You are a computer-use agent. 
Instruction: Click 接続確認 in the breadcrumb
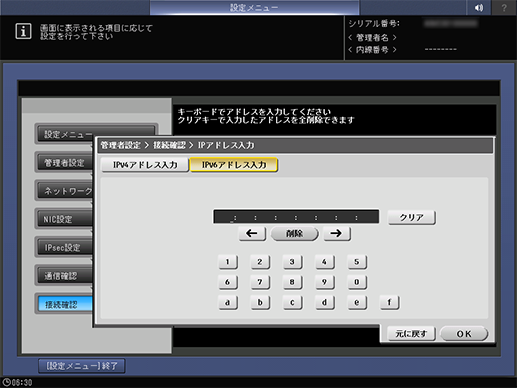(x=169, y=145)
